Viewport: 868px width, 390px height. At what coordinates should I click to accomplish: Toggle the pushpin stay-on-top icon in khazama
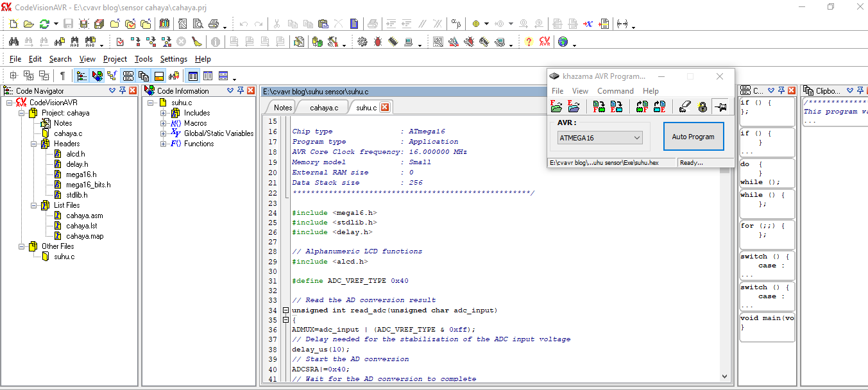pyautogui.click(x=721, y=106)
